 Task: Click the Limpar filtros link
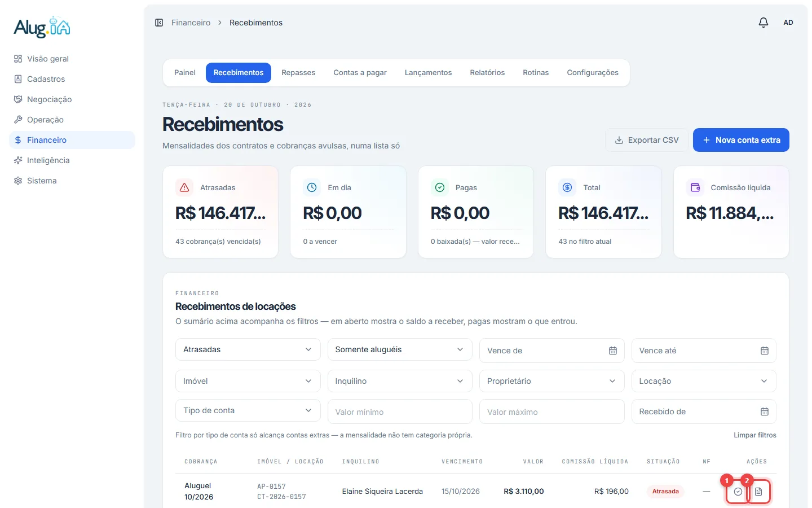click(755, 435)
